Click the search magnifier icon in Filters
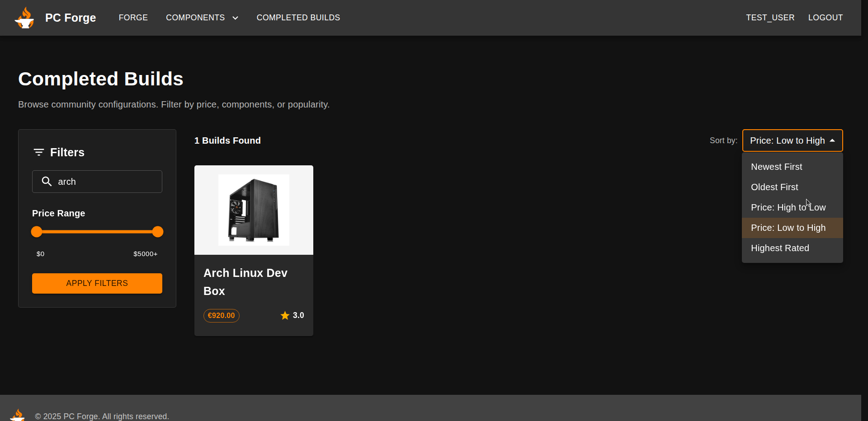This screenshot has height=421, width=868. [47, 182]
